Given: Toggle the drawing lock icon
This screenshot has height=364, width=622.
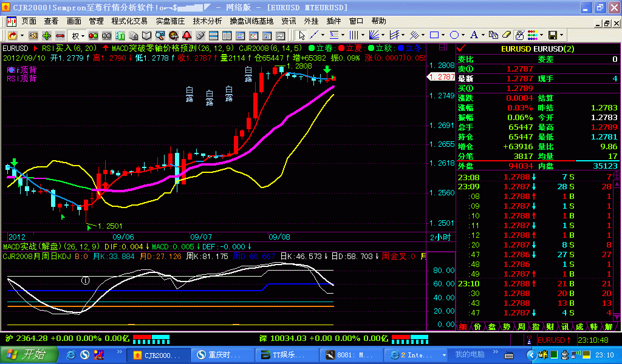Looking at the screenshot, I should 519,35.
